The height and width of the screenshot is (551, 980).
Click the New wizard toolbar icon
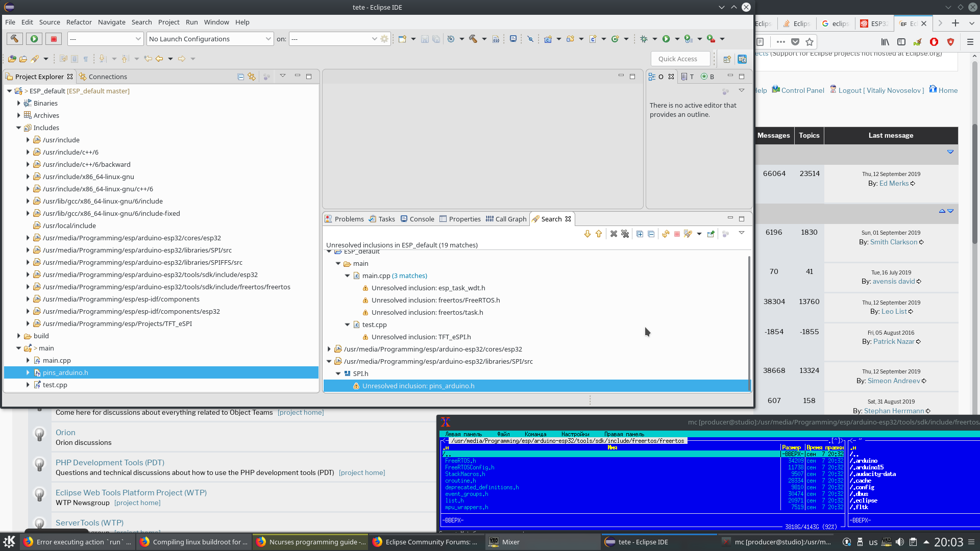(402, 39)
